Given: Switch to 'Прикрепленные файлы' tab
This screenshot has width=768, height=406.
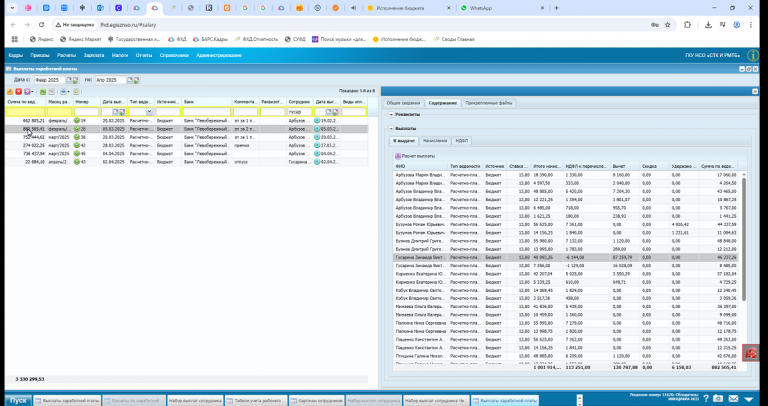Looking at the screenshot, I should (x=489, y=103).
